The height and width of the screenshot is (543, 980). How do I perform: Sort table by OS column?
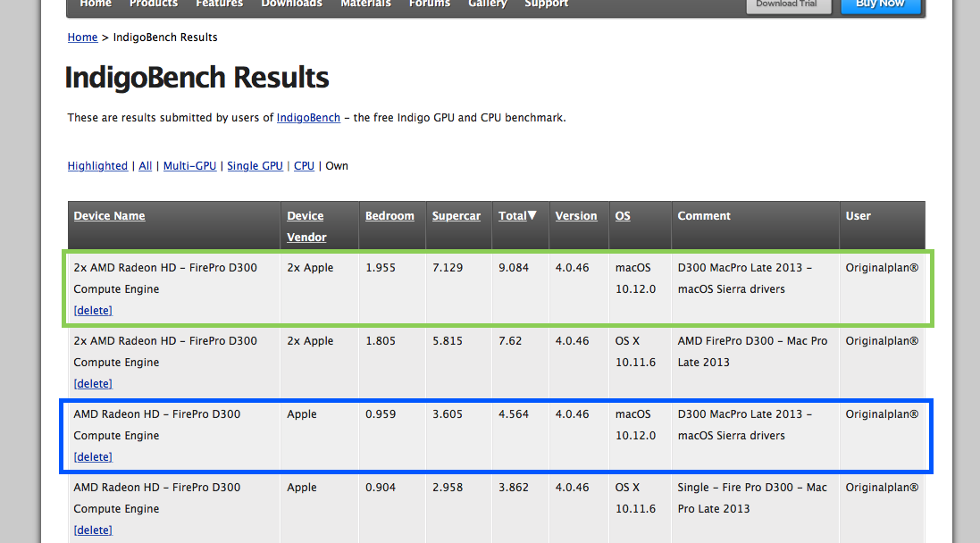pos(623,215)
